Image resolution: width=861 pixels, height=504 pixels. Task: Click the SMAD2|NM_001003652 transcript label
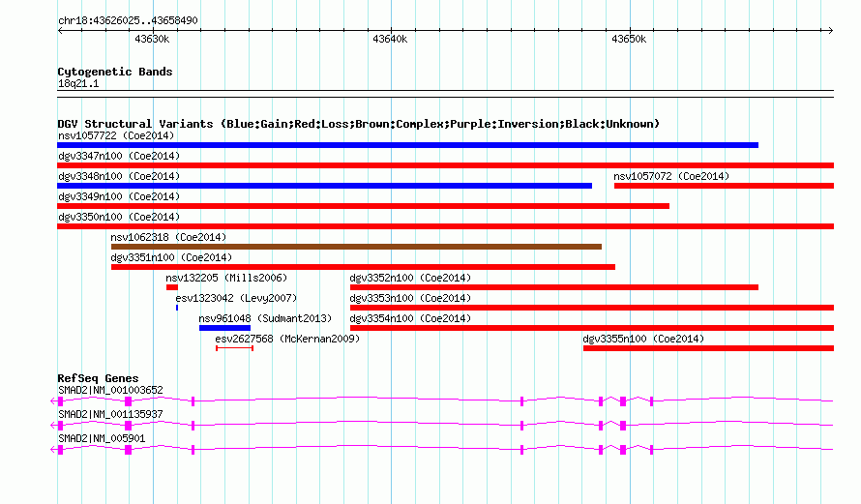coord(110,391)
